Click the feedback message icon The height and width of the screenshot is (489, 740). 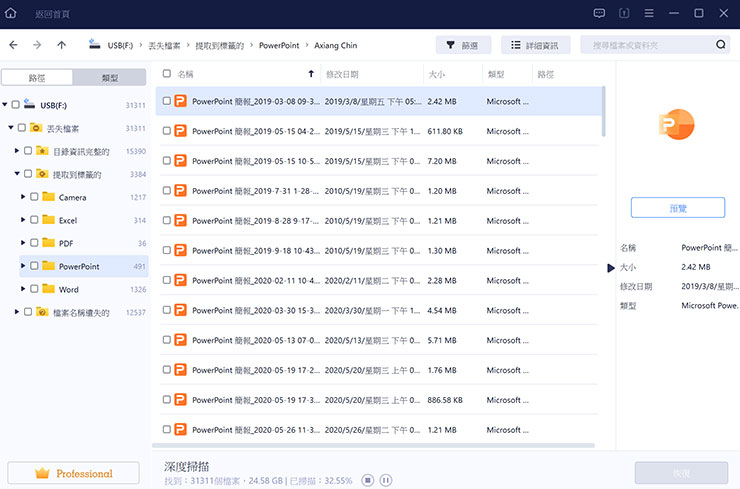click(599, 13)
